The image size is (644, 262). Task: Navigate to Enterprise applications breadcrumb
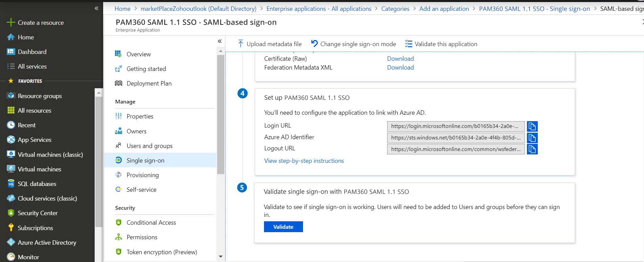319,9
